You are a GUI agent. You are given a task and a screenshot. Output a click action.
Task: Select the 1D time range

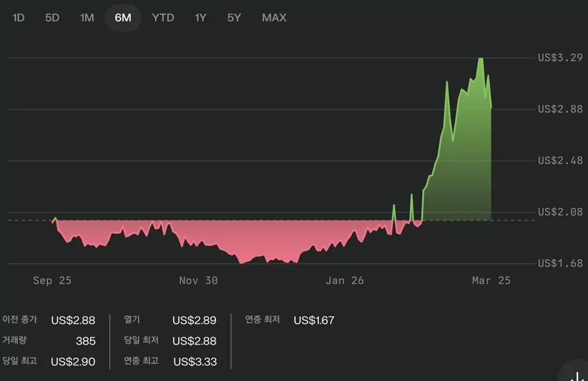pyautogui.click(x=18, y=18)
